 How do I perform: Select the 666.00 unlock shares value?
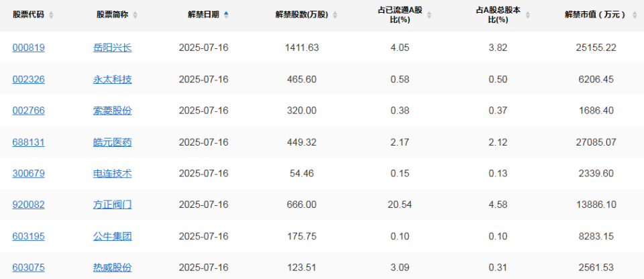pos(302,205)
